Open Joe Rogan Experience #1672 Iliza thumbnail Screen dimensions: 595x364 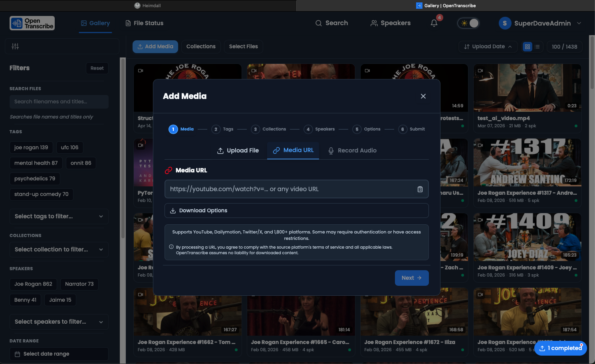tap(414, 312)
